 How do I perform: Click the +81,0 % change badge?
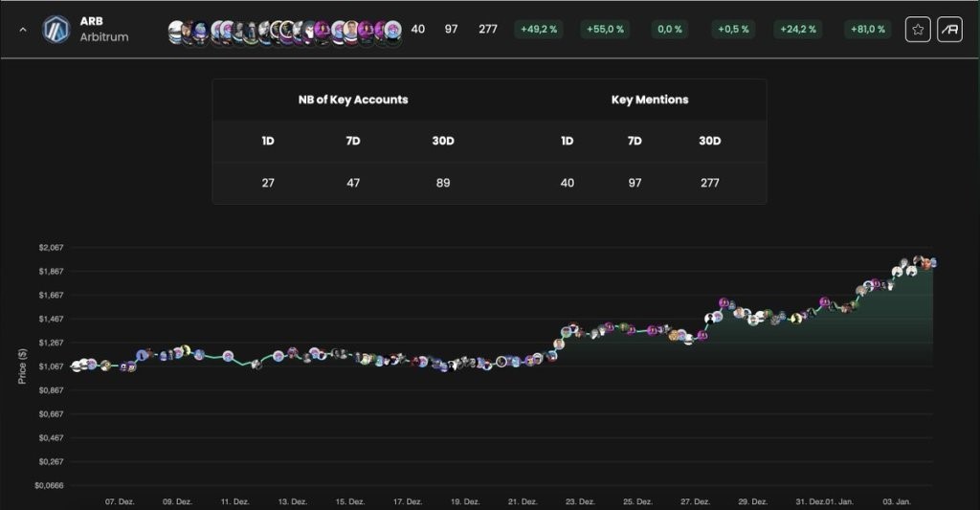(867, 30)
